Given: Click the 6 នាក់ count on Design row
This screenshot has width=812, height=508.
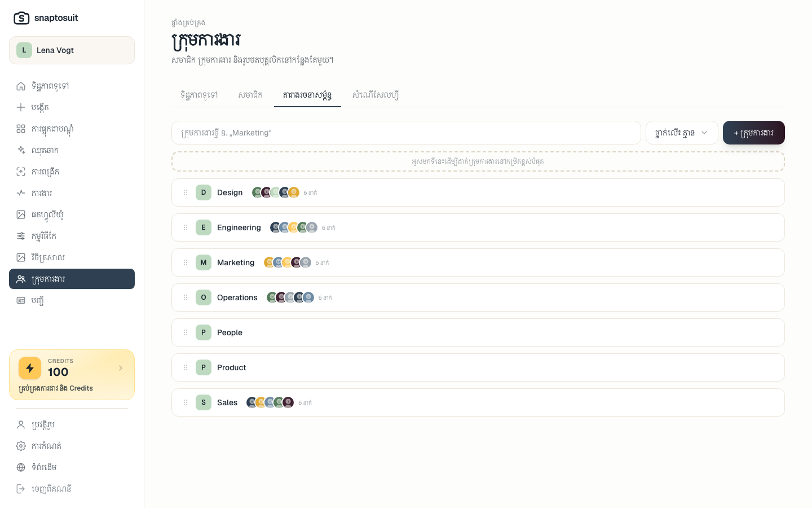Looking at the screenshot, I should coord(310,192).
